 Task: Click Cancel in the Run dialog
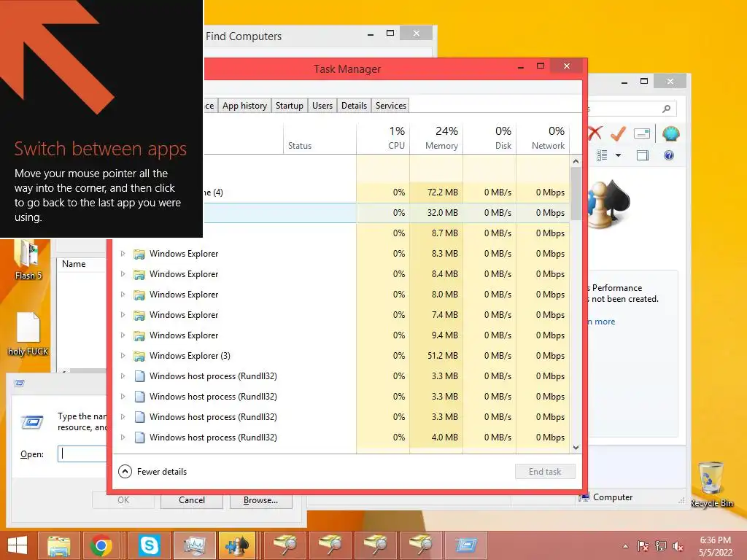[x=192, y=500]
